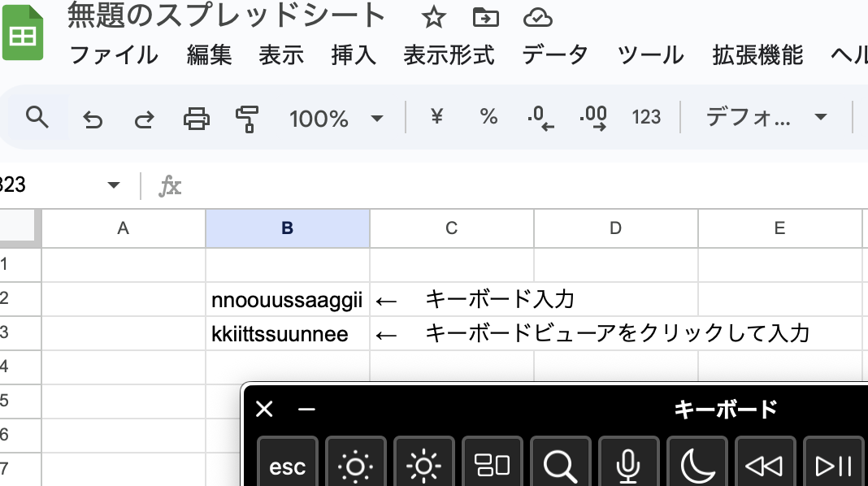The image size is (868, 486).
Task: Open the default font dropdown
Action: (766, 119)
